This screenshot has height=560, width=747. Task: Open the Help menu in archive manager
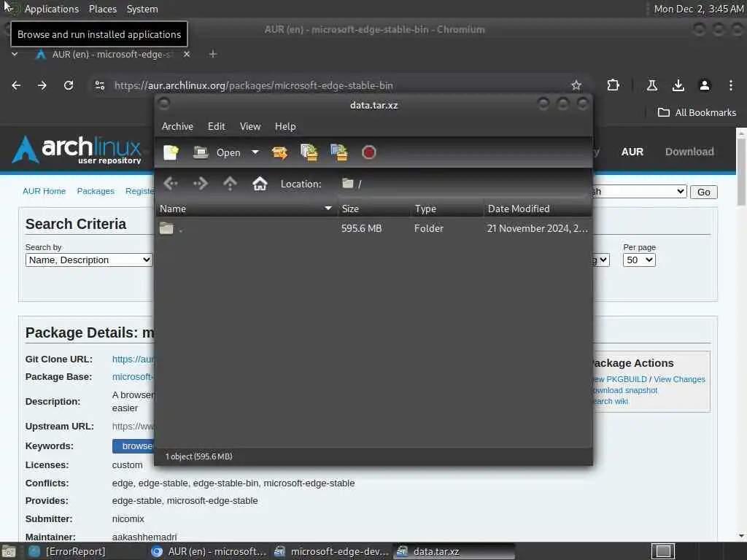pos(285,126)
